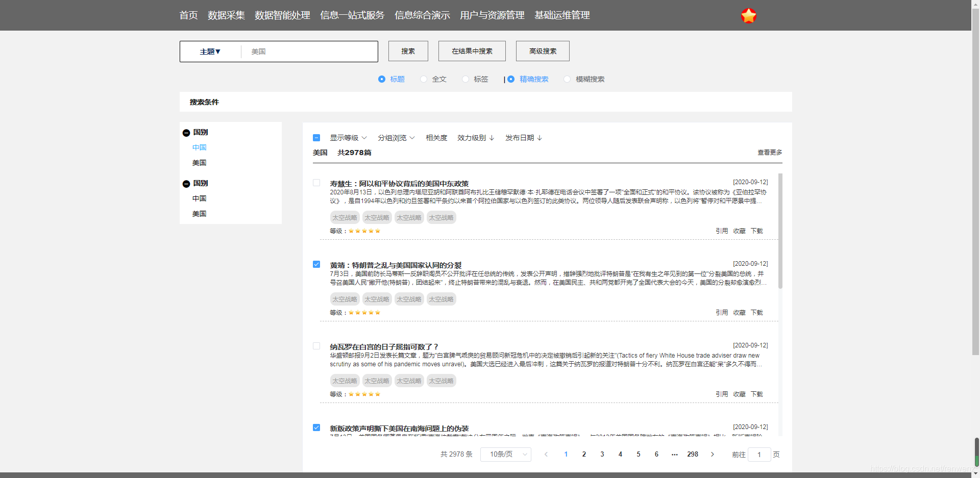Uncheck the 新版政策声明 article checkbox
This screenshot has width=980, height=478.
click(316, 427)
